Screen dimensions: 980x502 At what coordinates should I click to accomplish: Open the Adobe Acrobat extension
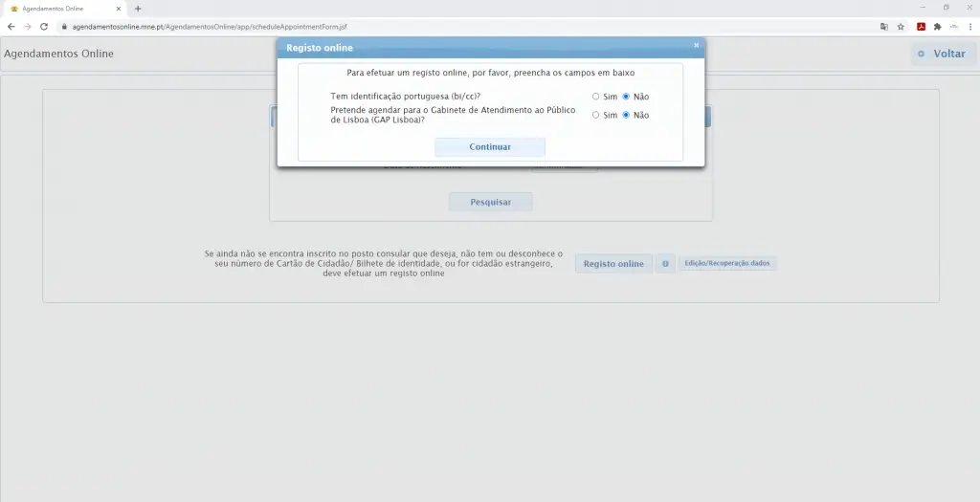point(921,27)
